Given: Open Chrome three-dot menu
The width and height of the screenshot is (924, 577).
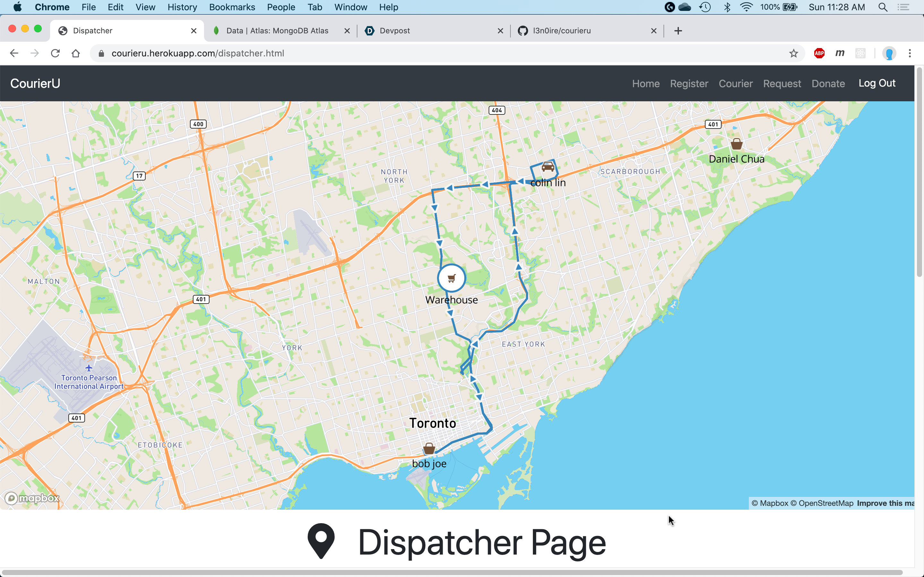Looking at the screenshot, I should pos(910,54).
